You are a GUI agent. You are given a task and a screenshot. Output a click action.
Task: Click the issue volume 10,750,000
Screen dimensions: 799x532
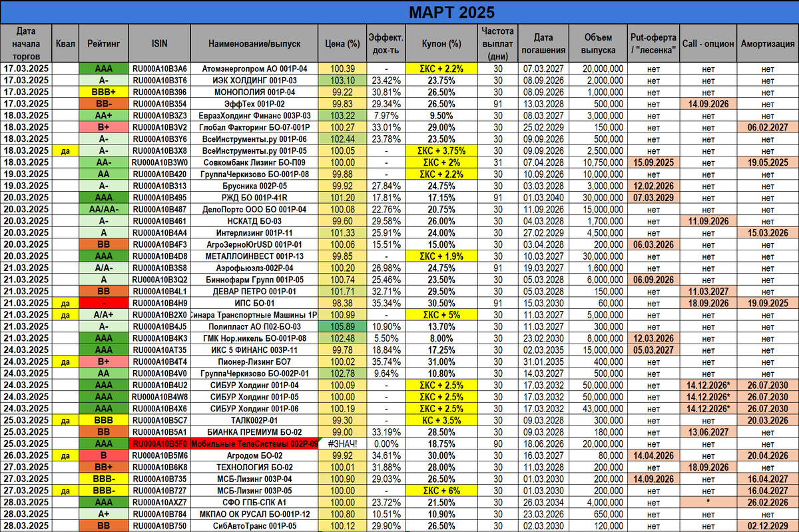pyautogui.click(x=598, y=162)
